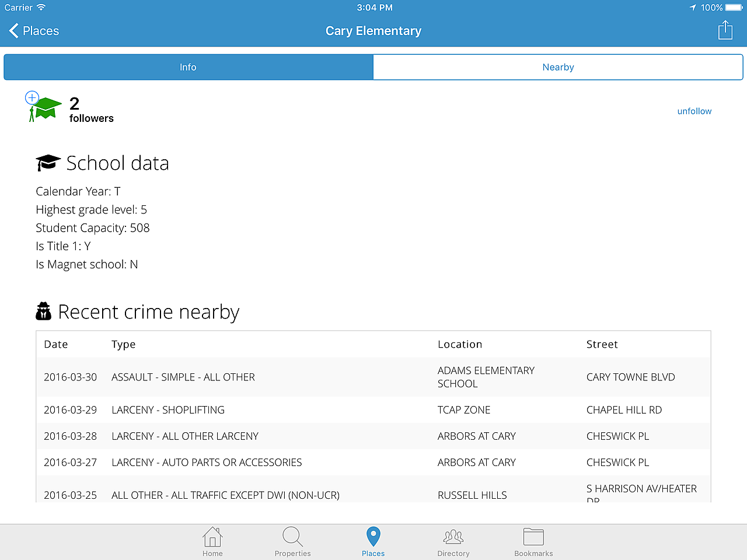Viewport: 747px width, 560px height.
Task: Go back to Places list
Action: click(34, 31)
